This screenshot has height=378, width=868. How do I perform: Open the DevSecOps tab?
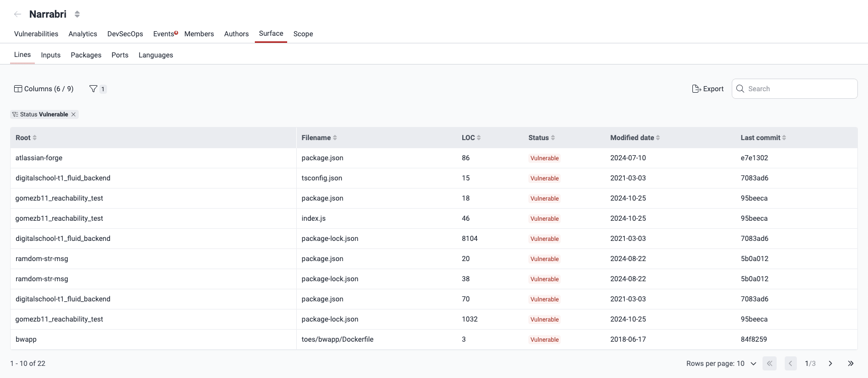pyautogui.click(x=125, y=34)
